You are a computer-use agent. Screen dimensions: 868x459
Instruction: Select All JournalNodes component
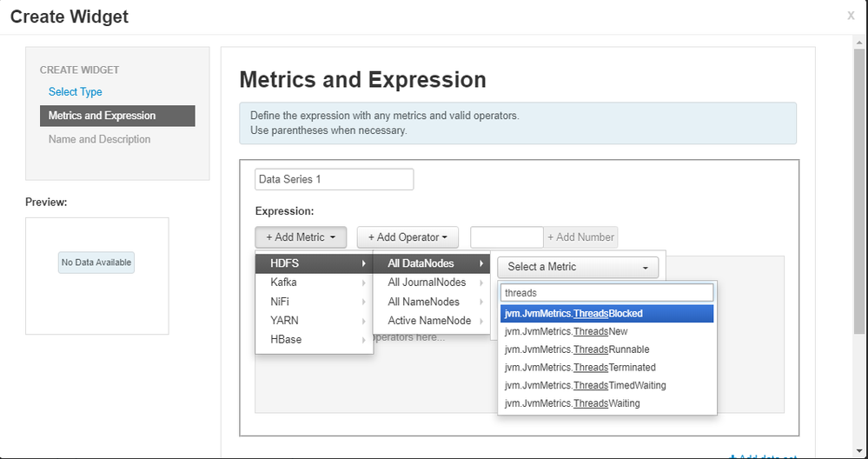coord(432,283)
